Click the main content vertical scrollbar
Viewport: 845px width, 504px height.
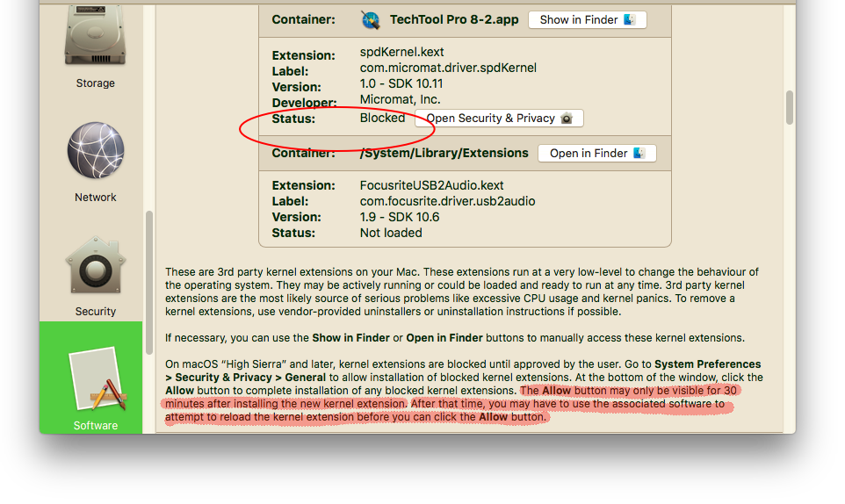point(790,107)
